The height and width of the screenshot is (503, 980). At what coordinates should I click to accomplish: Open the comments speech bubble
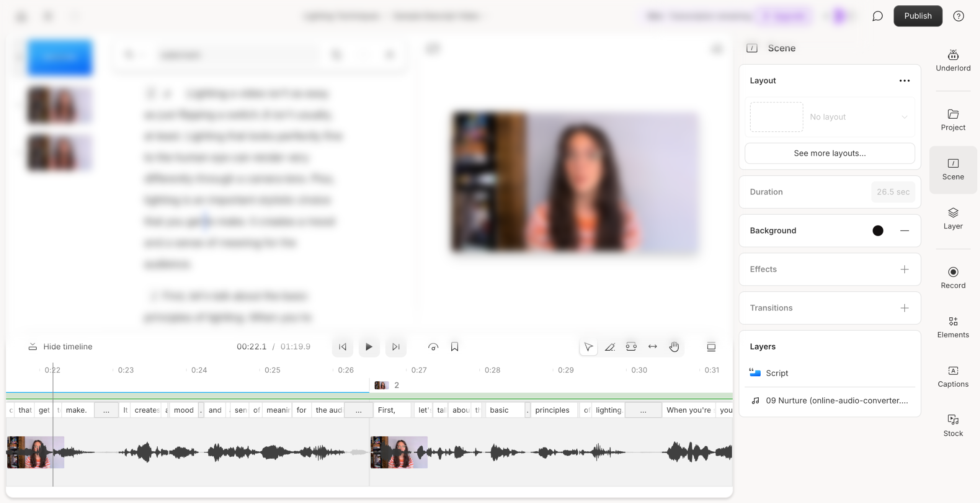(x=877, y=16)
